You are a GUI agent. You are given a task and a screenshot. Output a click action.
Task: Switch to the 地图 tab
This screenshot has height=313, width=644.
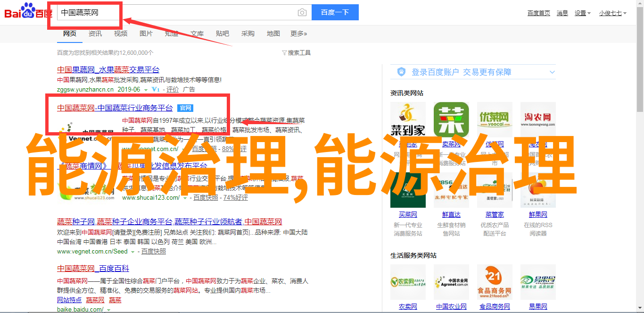pos(273,34)
